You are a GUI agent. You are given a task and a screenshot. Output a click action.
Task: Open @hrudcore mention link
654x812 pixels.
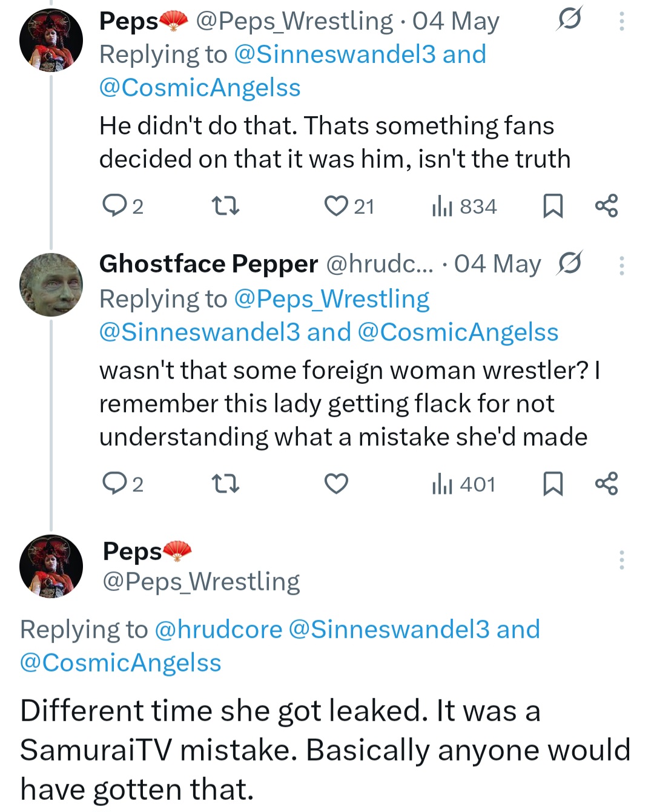pyautogui.click(x=218, y=629)
